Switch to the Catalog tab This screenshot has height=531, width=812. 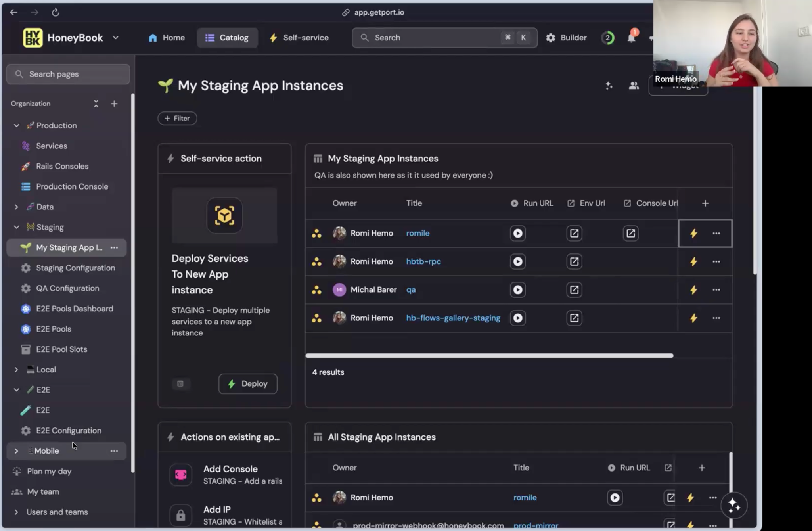pos(227,38)
